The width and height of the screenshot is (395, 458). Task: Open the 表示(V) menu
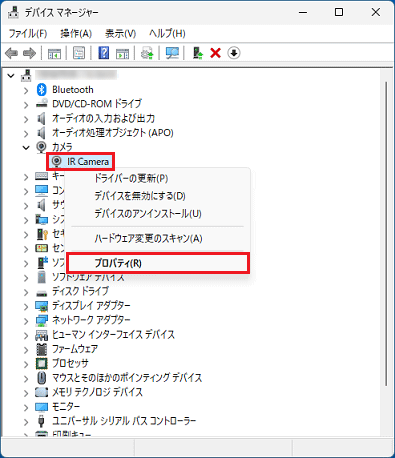tap(120, 34)
